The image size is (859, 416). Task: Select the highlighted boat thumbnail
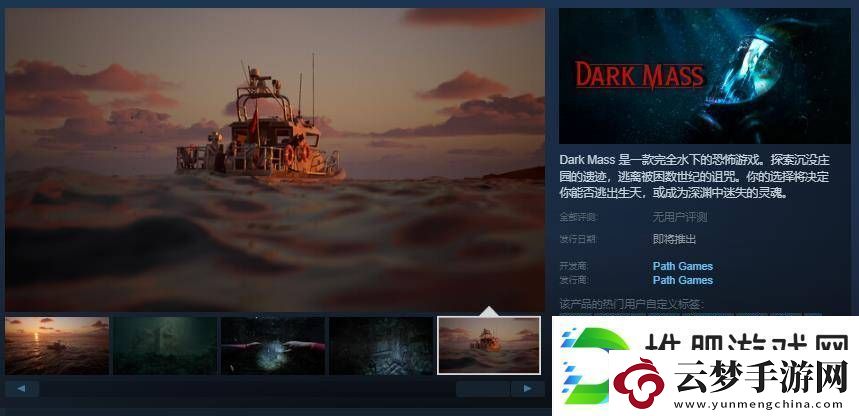pos(489,346)
